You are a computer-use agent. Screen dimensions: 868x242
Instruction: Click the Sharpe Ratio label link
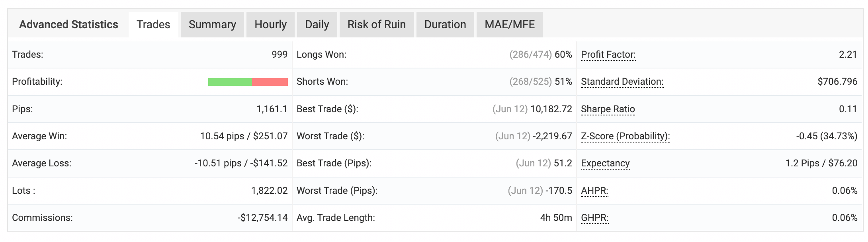[608, 109]
